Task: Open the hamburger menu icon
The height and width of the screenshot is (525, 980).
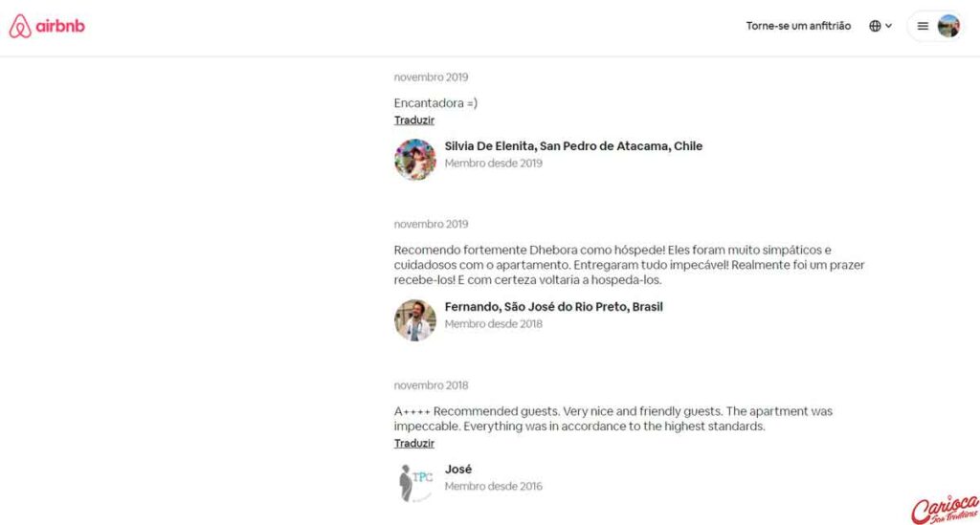Action: [x=923, y=26]
